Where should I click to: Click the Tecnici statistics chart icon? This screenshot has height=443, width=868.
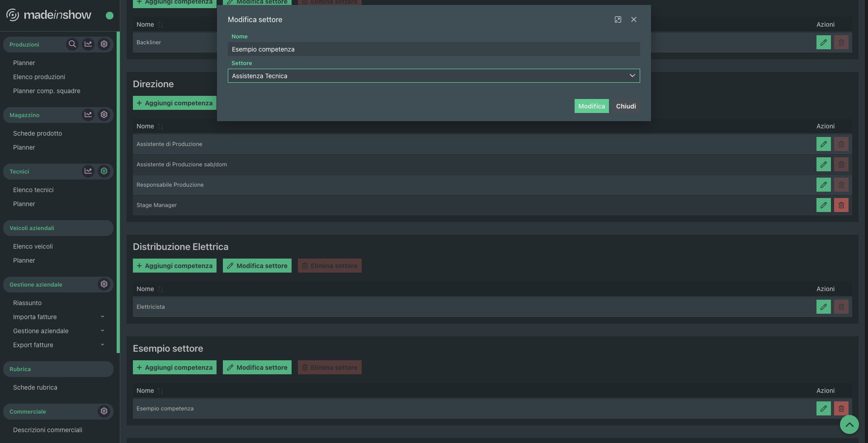[x=88, y=171]
